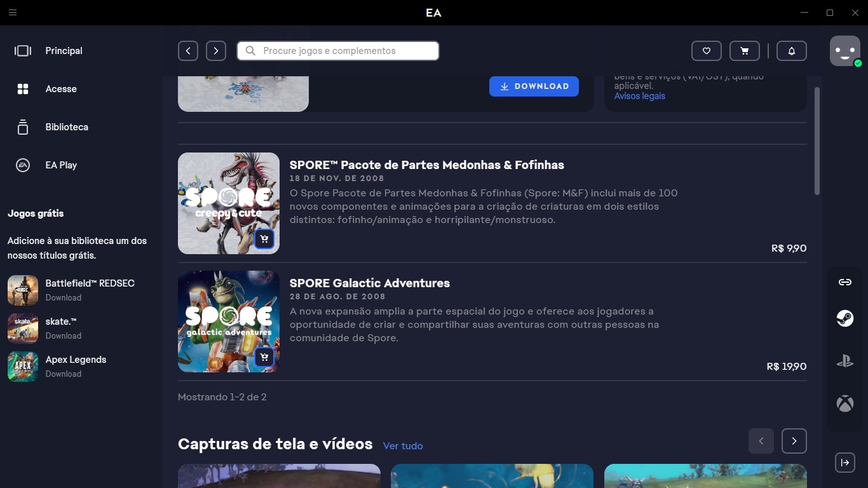Click the Steam account link icon
The width and height of the screenshot is (868, 488).
[x=844, y=318]
